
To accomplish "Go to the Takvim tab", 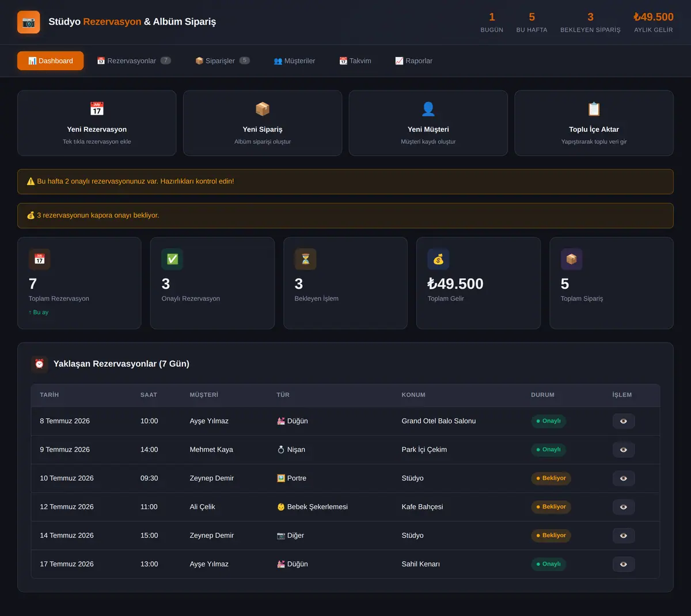I will 355,61.
